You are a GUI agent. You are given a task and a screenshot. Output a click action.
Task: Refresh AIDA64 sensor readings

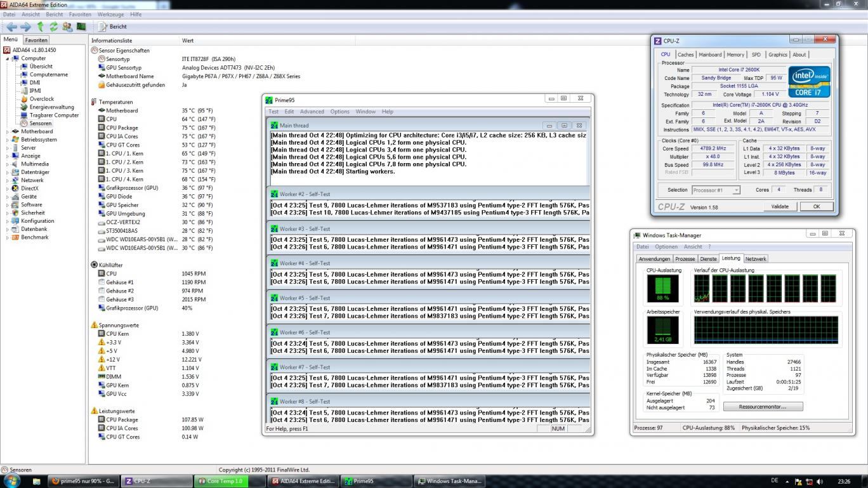tap(54, 27)
